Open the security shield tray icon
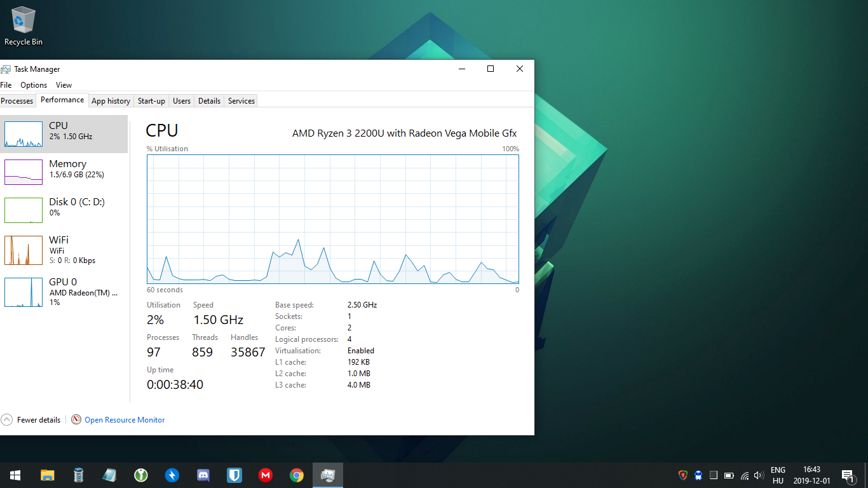Image resolution: width=868 pixels, height=488 pixels. [683, 475]
